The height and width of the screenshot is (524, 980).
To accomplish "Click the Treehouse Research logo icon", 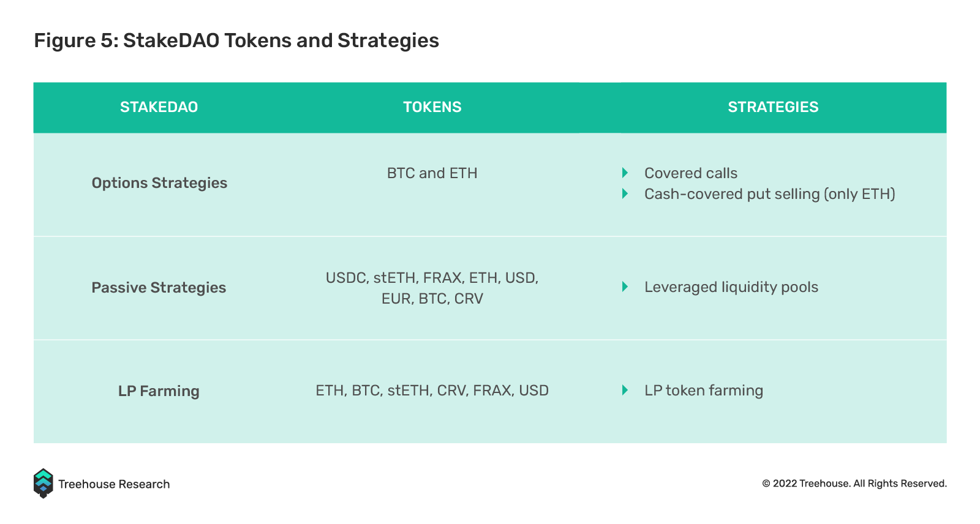I will (43, 484).
